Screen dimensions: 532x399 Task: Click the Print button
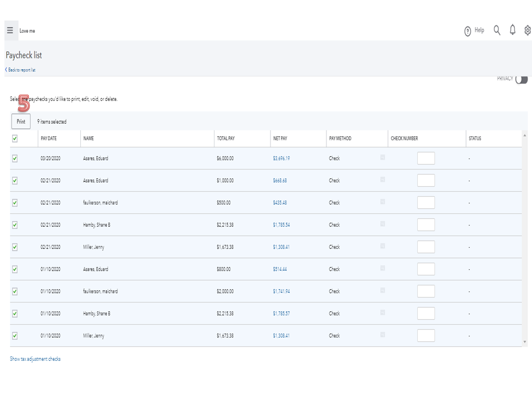[21, 121]
